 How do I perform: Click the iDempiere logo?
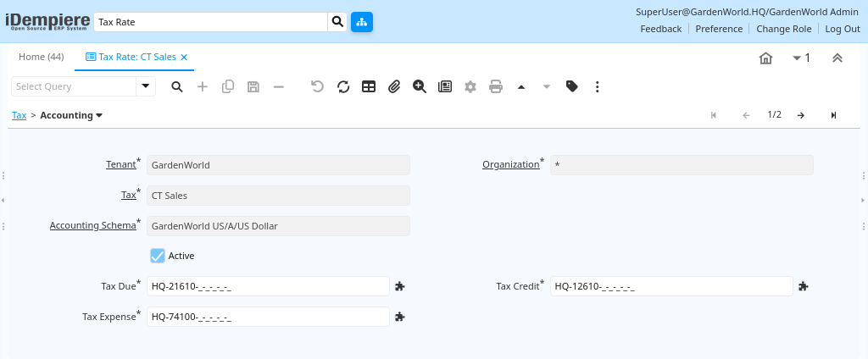pos(47,22)
